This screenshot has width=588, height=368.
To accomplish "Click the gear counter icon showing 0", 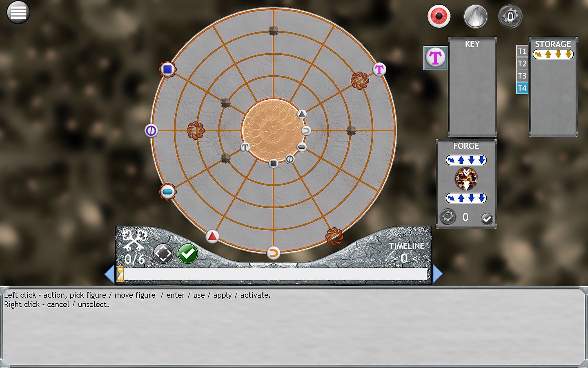I will coord(510,16).
